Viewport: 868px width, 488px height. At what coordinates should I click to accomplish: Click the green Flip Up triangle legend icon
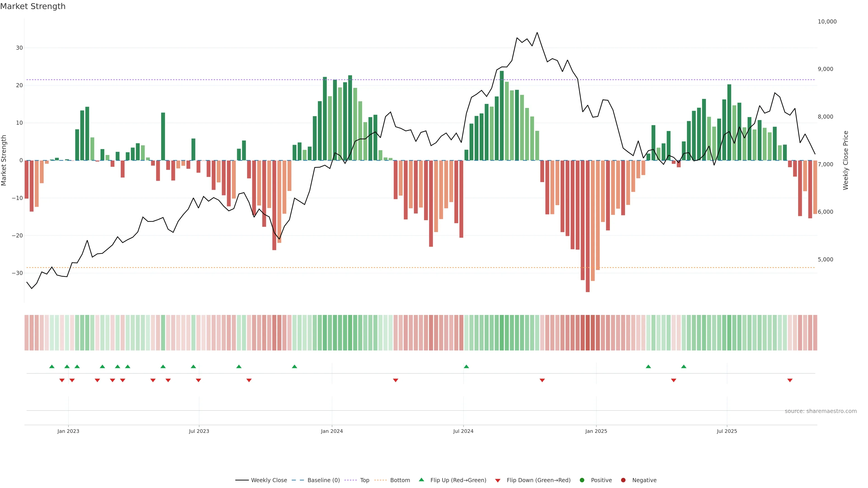pyautogui.click(x=421, y=480)
